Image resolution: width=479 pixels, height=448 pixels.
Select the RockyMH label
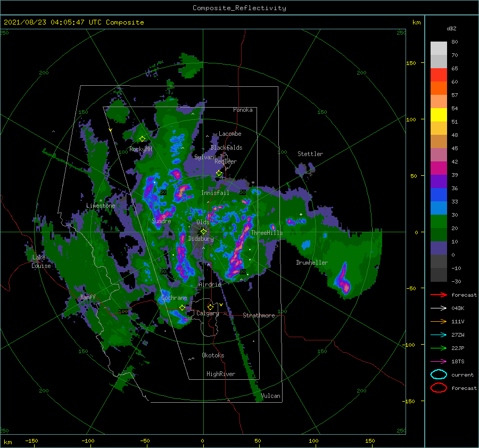[141, 149]
